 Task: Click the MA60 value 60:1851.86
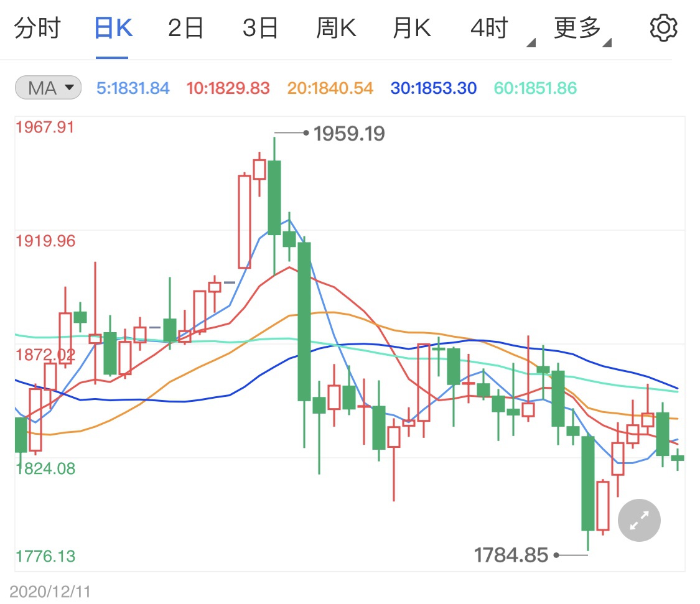(x=535, y=88)
